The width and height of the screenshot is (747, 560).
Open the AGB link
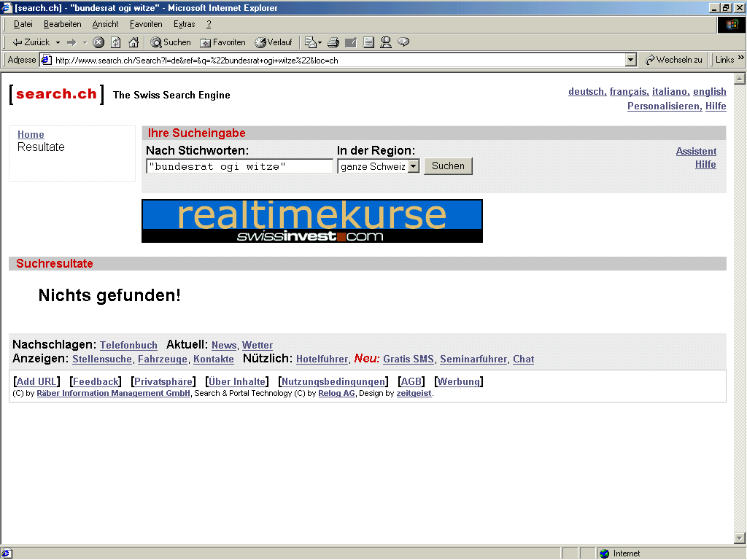tap(411, 382)
